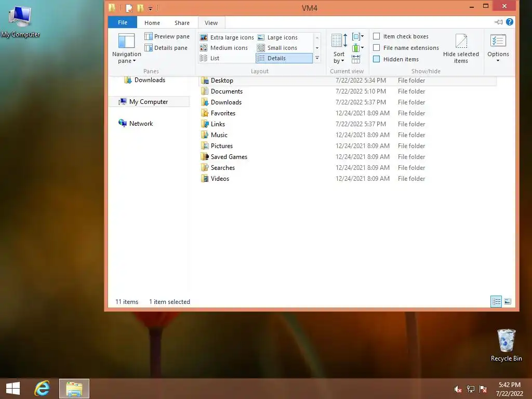Pin the ribbon with the pin icon
The image size is (532, 399).
point(498,22)
